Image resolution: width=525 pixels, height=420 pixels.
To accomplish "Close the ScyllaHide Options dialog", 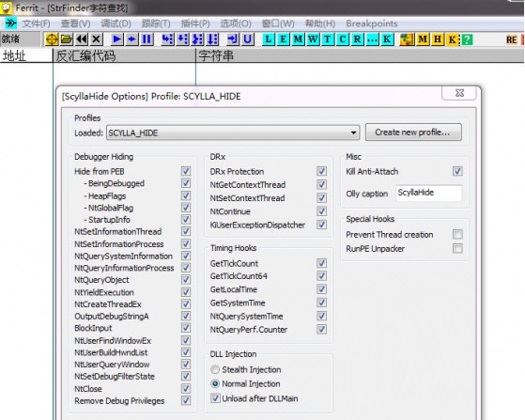I will click(459, 93).
